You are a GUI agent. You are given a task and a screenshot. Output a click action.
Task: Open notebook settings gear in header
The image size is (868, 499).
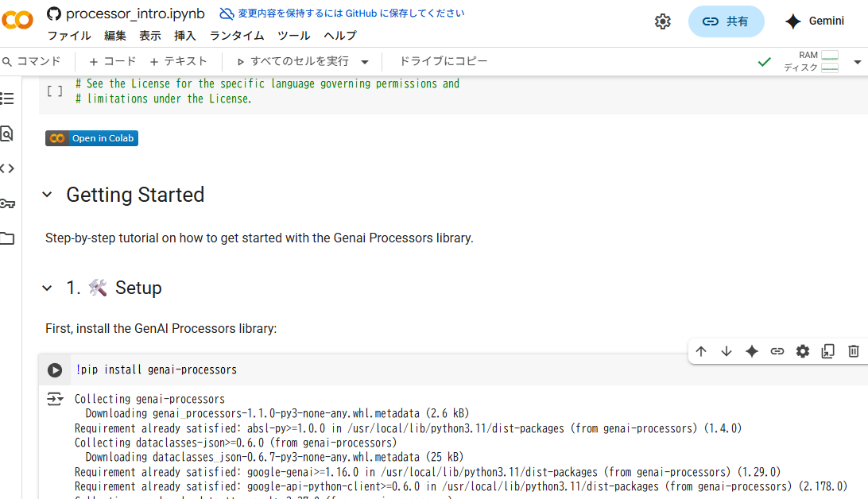point(662,21)
